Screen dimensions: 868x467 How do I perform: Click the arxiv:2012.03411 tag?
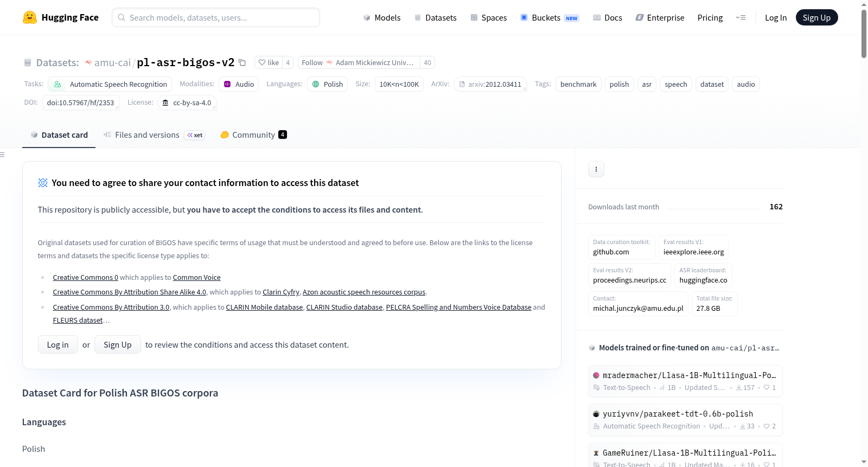tap(490, 84)
